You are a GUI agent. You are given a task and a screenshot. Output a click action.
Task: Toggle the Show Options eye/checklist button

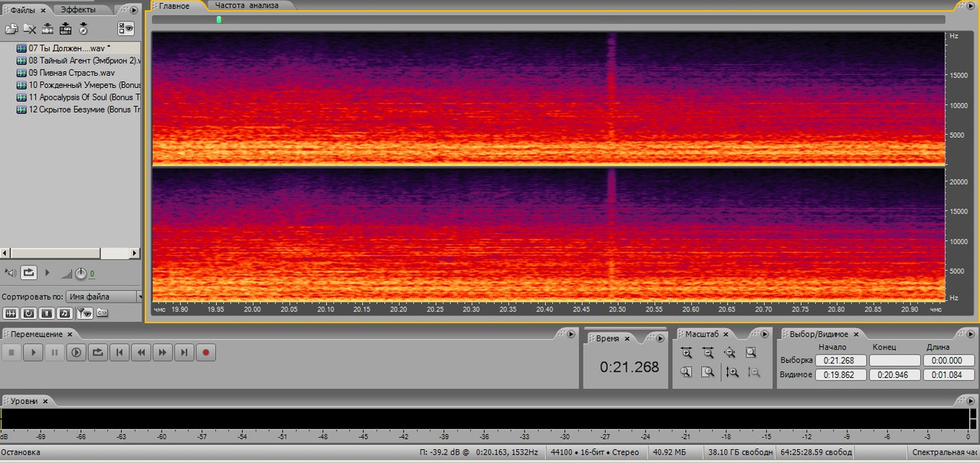point(126,29)
